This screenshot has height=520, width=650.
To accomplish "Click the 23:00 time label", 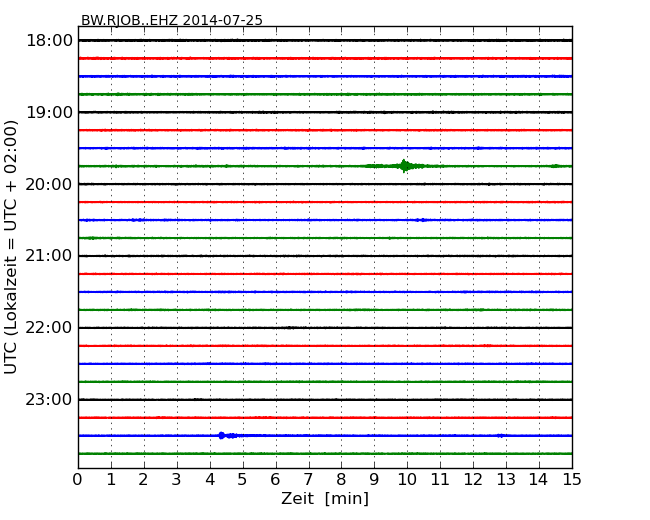I will pos(49,399).
